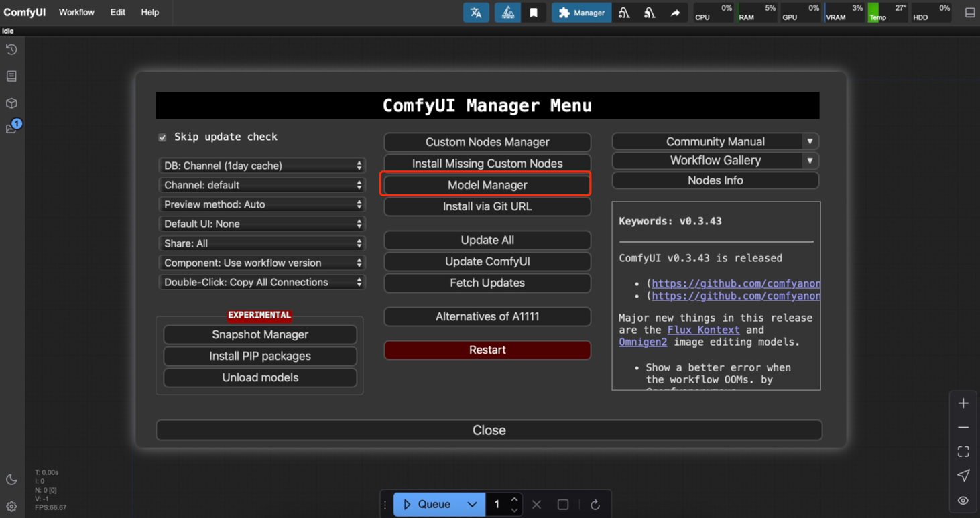
Task: Zoom out with the minus icon
Action: [963, 428]
